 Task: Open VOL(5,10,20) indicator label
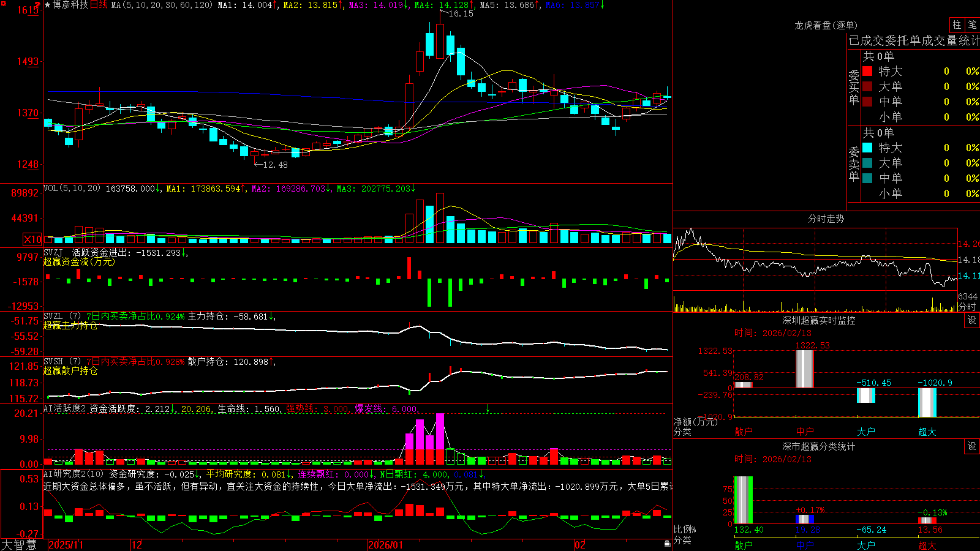tap(72, 188)
